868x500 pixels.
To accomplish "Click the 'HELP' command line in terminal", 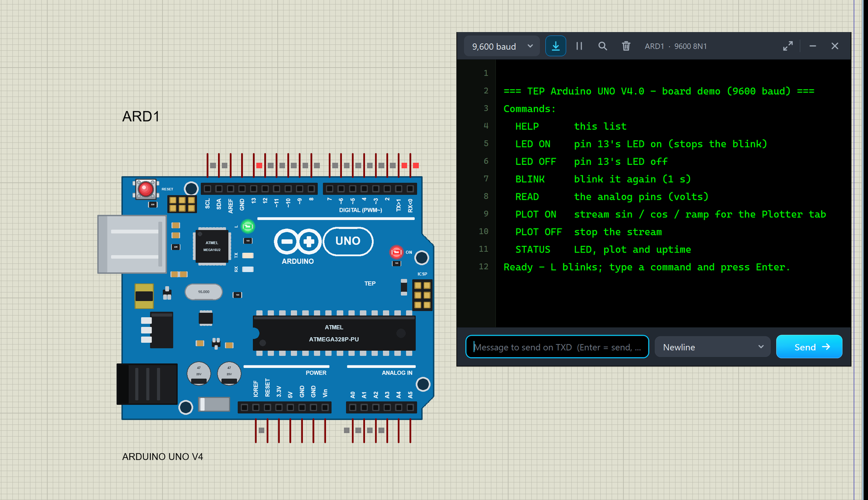I will [570, 126].
